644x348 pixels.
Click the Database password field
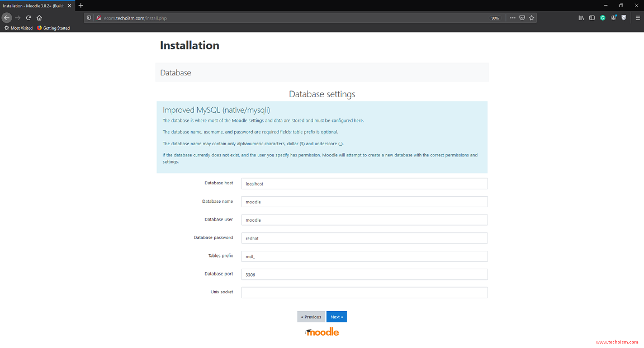(364, 238)
